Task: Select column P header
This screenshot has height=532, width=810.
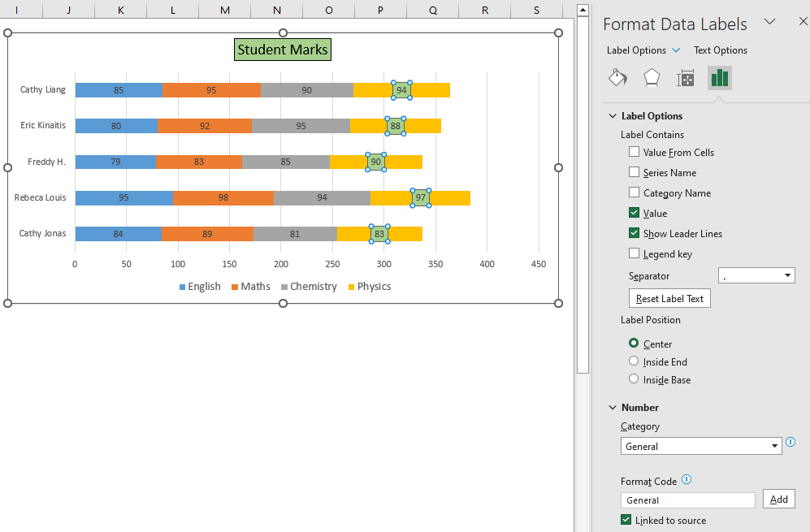Action: [x=381, y=10]
